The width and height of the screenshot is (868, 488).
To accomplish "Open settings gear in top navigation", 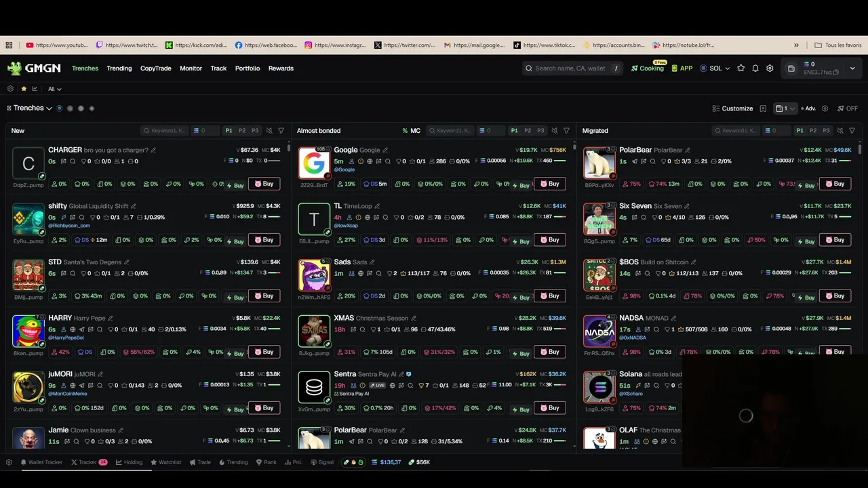I will coord(770,68).
